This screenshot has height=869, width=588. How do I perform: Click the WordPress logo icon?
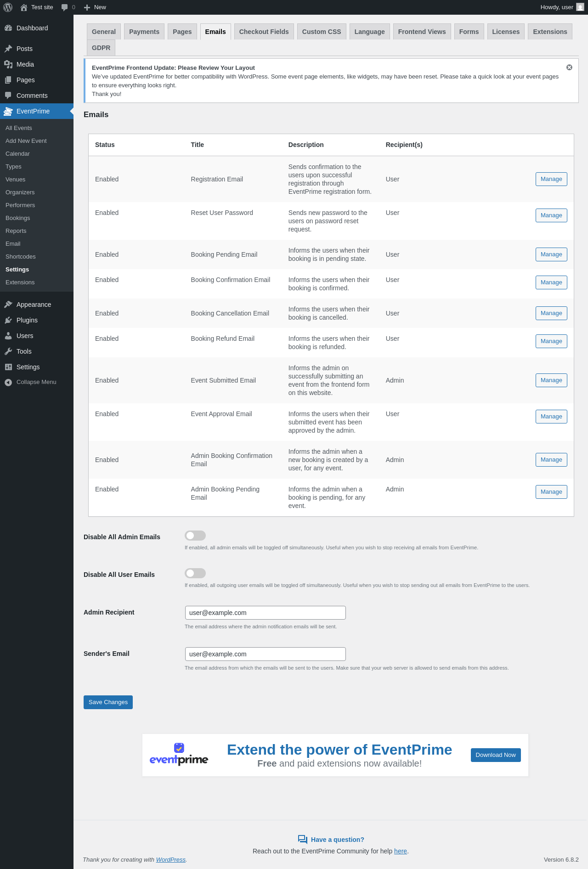pos(8,7)
